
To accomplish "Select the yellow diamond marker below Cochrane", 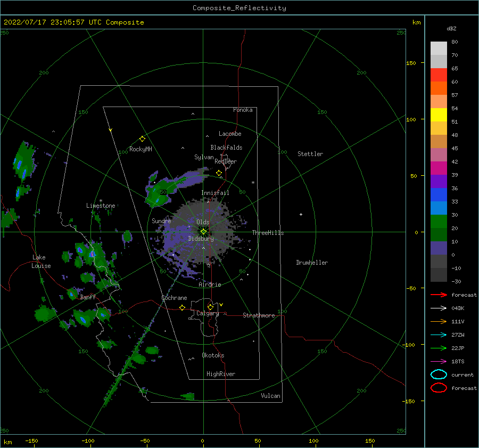I will click(x=182, y=307).
